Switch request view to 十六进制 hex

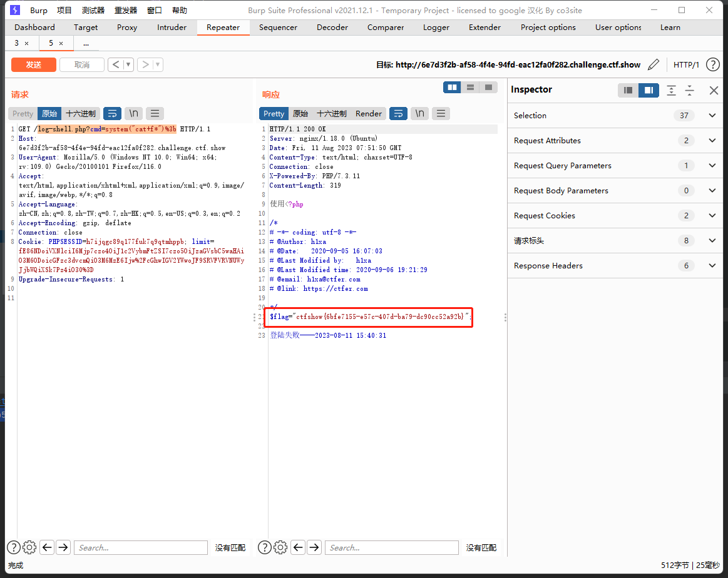(x=81, y=114)
